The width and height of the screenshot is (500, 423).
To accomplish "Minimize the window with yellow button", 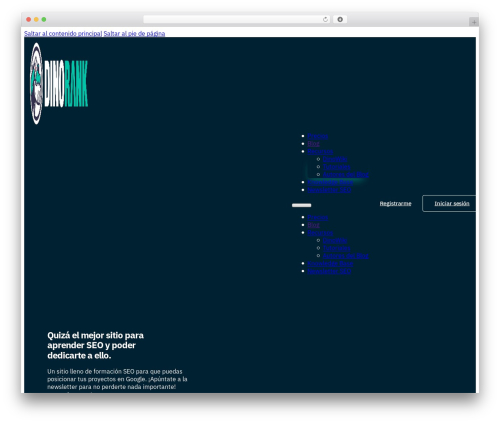I will [36, 20].
